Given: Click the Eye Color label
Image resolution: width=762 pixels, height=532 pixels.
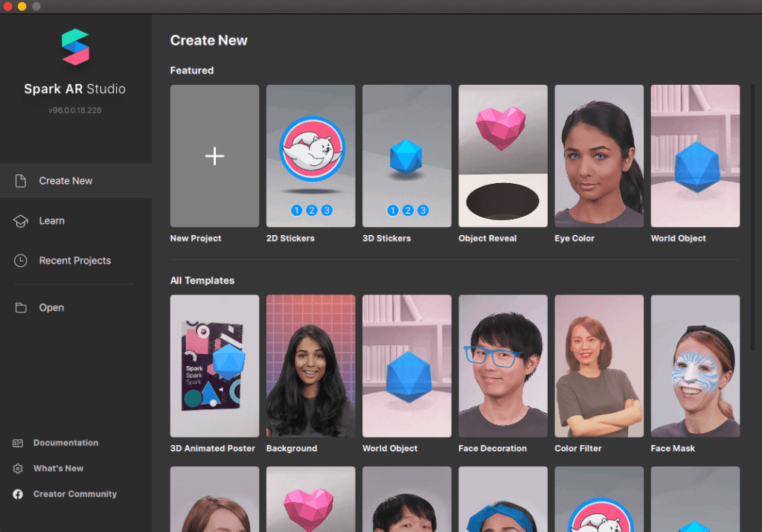Looking at the screenshot, I should [574, 238].
